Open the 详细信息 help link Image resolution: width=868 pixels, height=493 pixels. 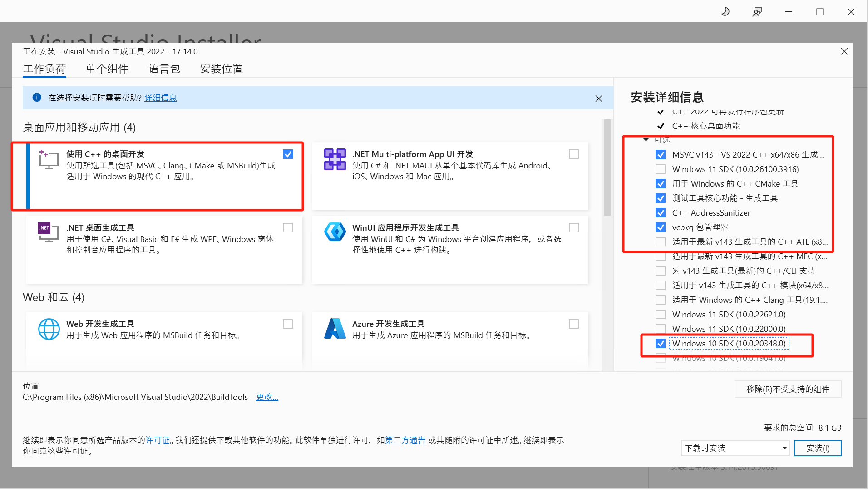pos(161,98)
